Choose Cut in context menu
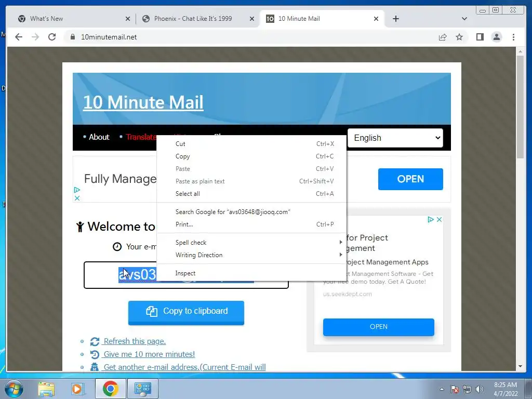 [251, 144]
